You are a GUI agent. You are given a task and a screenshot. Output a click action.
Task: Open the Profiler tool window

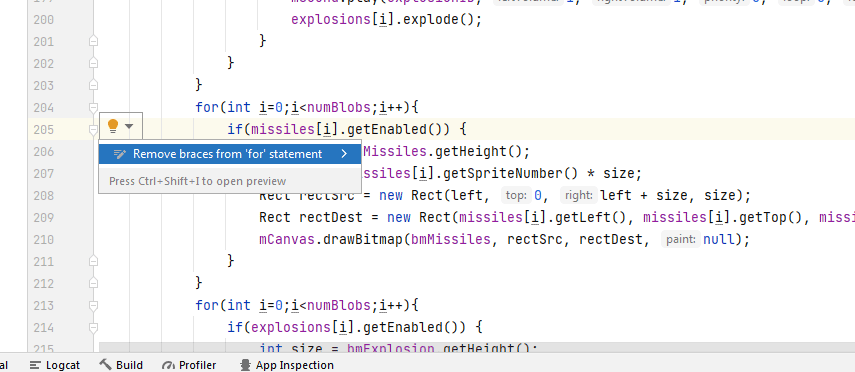(189, 365)
